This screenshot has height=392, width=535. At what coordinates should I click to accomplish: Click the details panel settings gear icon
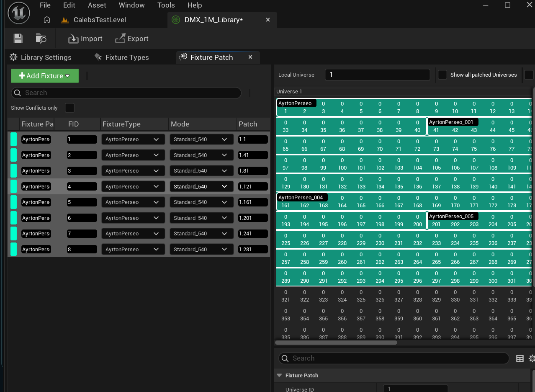532,358
